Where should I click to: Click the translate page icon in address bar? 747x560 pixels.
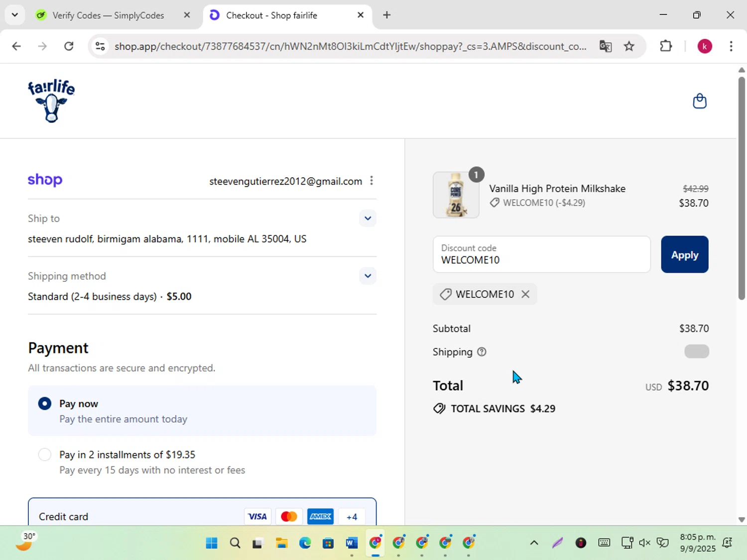[x=606, y=46]
